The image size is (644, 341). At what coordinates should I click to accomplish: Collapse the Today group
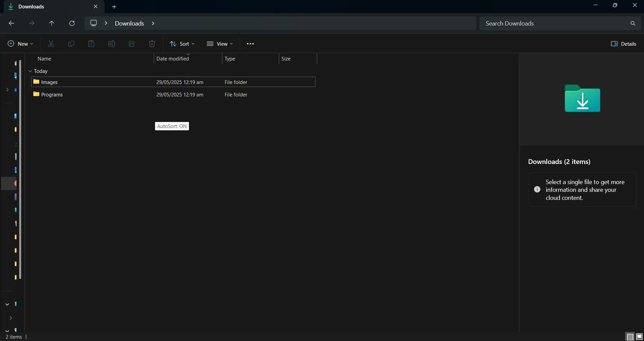(x=30, y=71)
